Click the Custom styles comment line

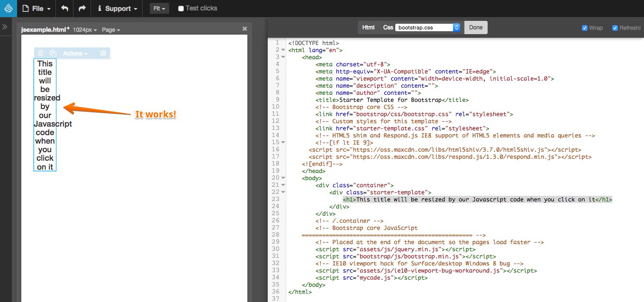tap(383, 121)
